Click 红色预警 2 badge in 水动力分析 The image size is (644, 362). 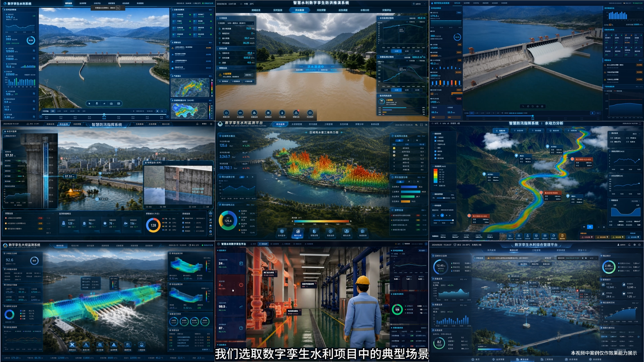point(587,237)
